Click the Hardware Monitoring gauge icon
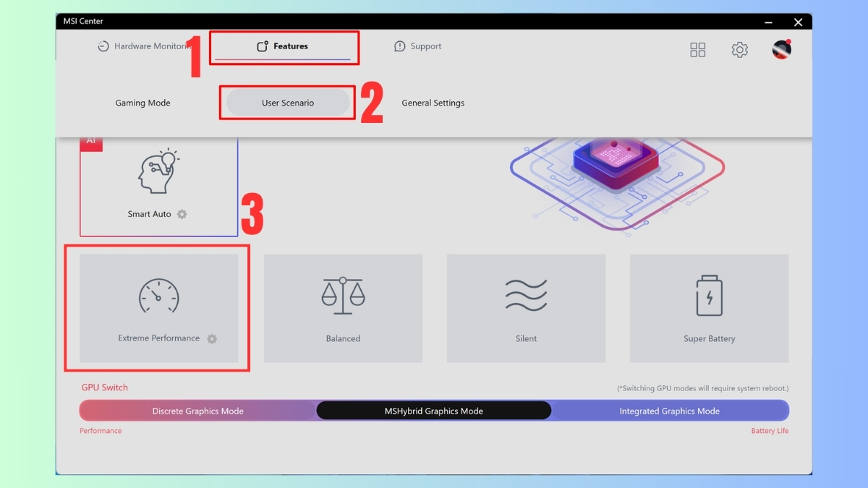 coord(103,46)
